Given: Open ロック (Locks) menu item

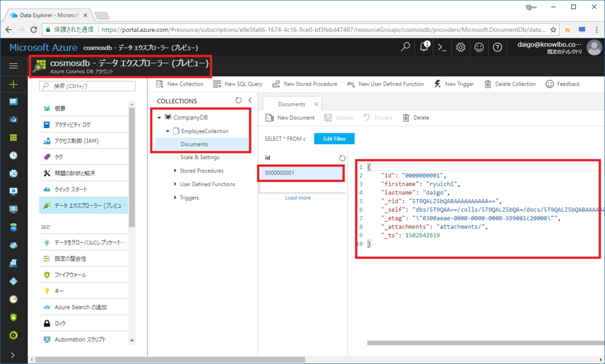Looking at the screenshot, I should click(x=83, y=323).
